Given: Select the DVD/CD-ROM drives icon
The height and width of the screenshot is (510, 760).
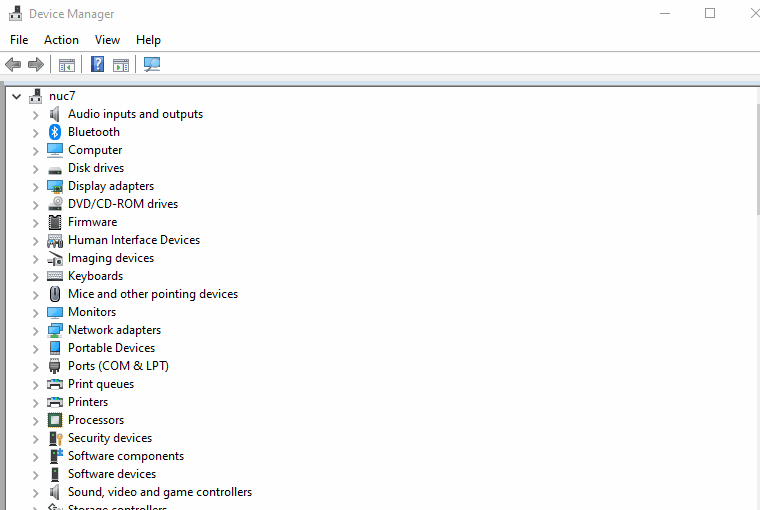Looking at the screenshot, I should 55,204.
